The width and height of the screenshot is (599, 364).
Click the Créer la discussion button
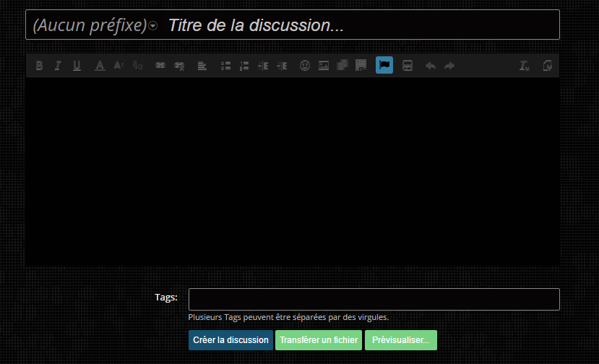pos(230,340)
